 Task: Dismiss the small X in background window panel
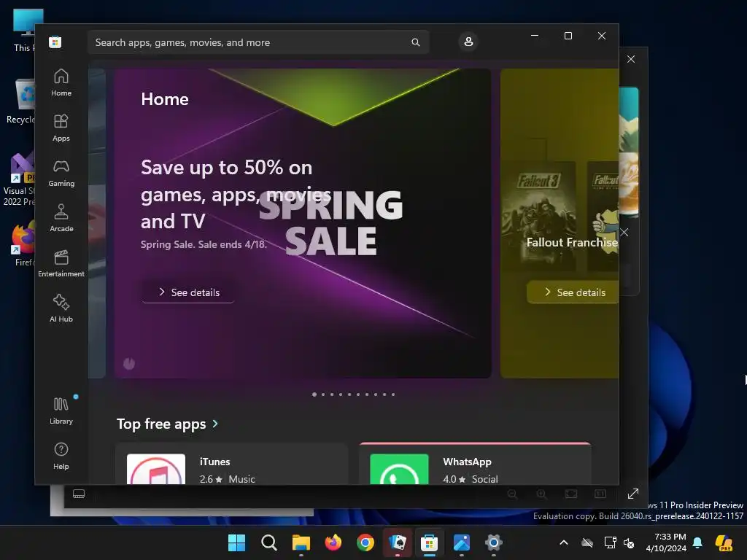click(x=624, y=233)
